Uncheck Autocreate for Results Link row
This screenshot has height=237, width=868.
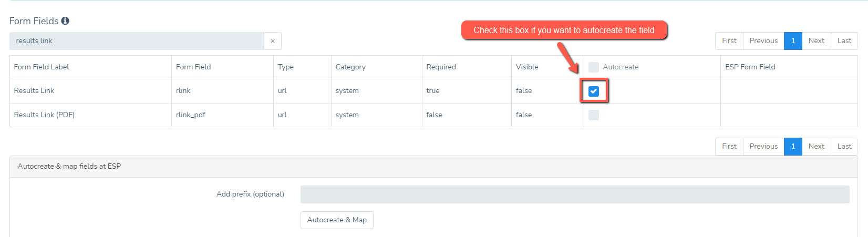point(594,91)
